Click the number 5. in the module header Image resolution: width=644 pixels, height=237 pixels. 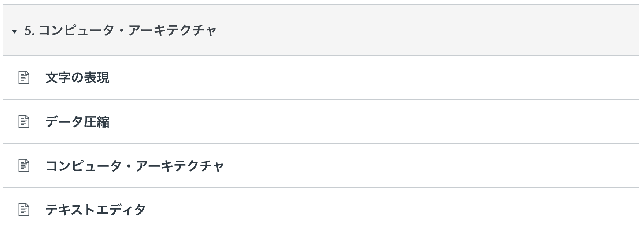click(29, 30)
